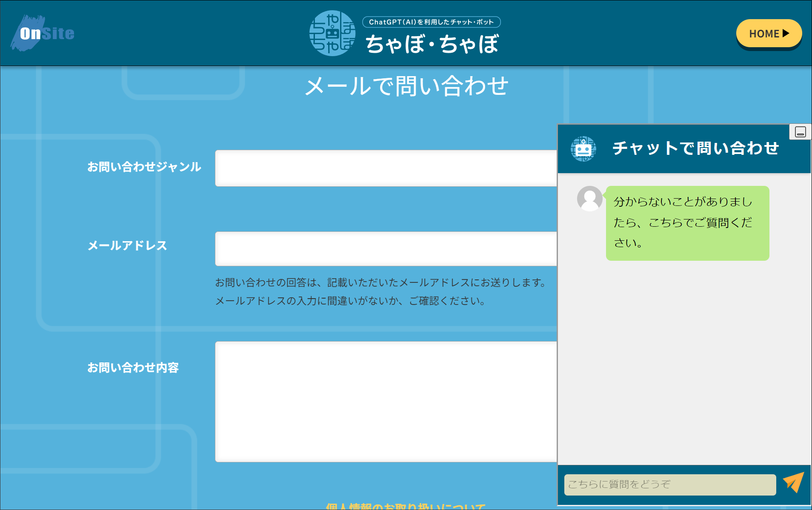Click the robot icon in the chat header
This screenshot has width=812, height=510.
click(583, 149)
